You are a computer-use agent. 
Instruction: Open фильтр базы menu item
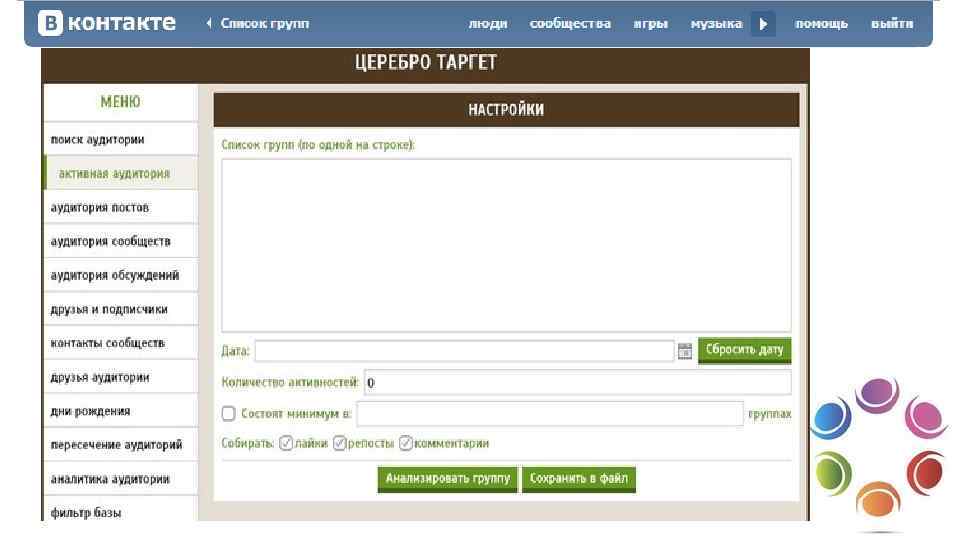(x=121, y=510)
